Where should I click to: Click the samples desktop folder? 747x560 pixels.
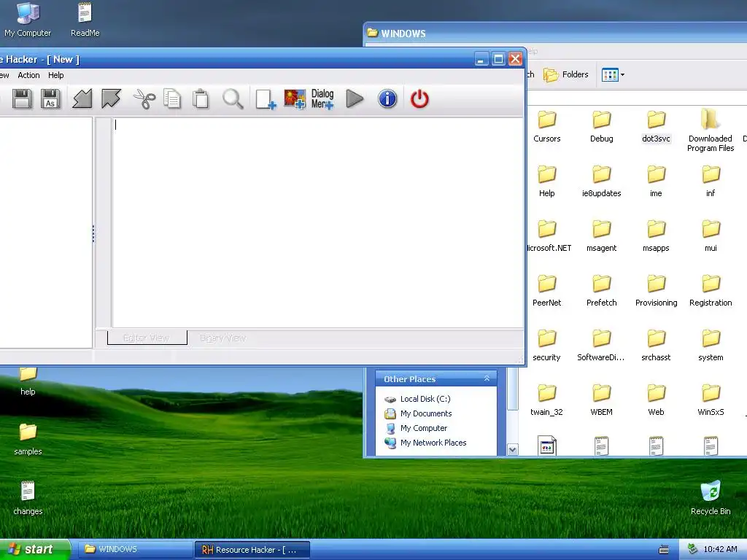tap(28, 439)
